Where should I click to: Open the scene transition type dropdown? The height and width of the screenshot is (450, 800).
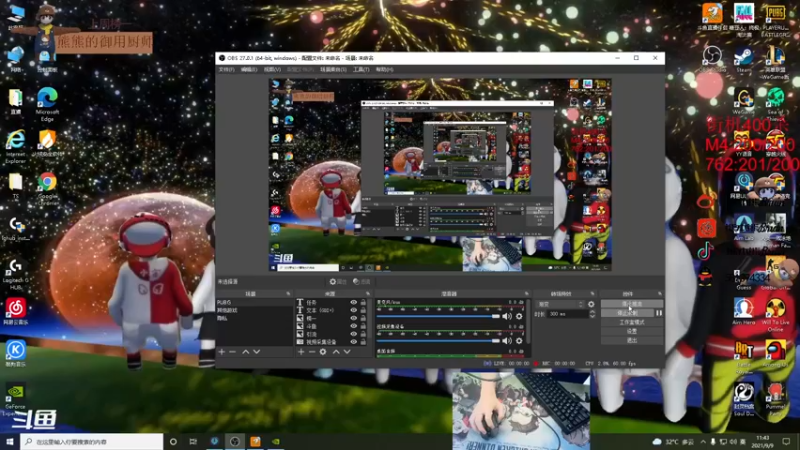[x=560, y=304]
